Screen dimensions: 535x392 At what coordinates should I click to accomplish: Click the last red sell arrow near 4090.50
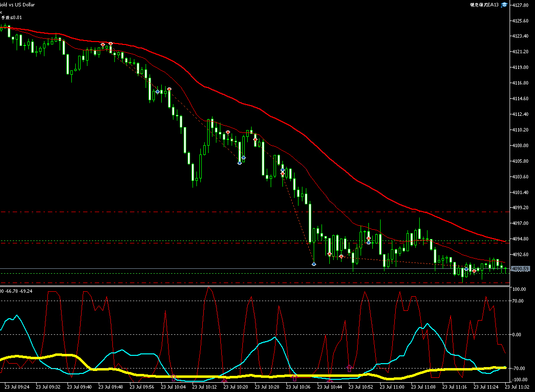(474, 271)
